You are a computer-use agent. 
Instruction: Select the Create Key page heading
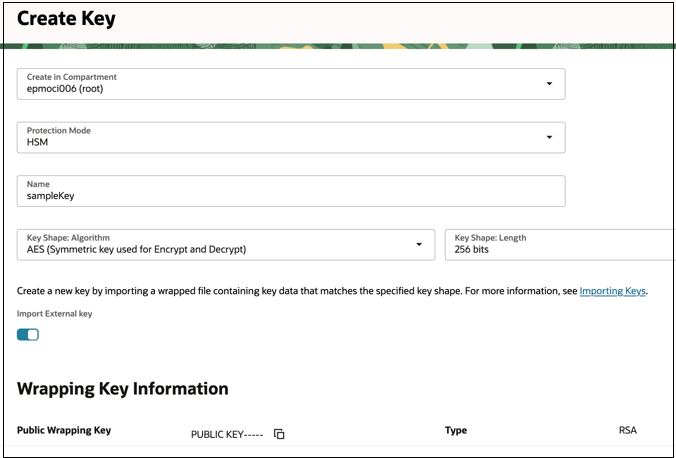pos(66,19)
